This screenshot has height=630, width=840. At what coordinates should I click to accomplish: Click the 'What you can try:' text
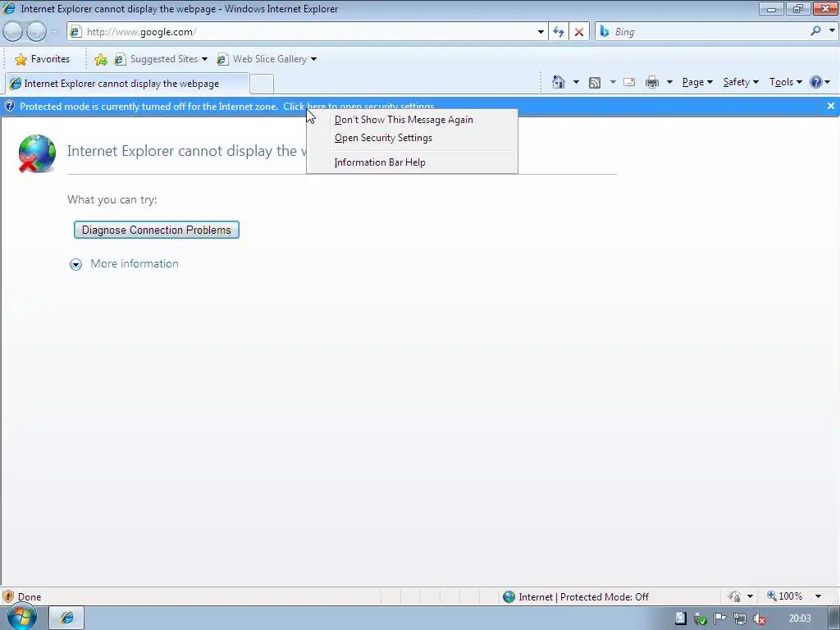click(112, 199)
